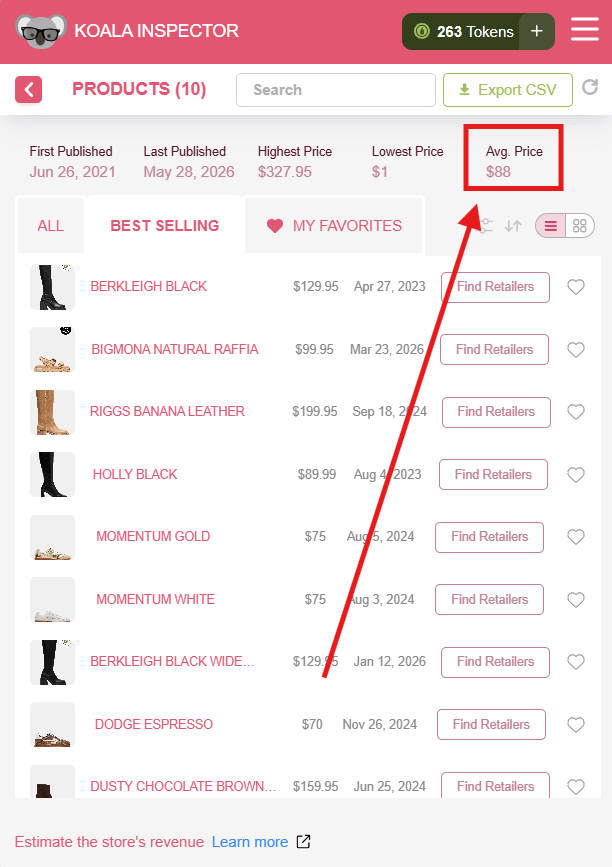612x867 pixels.
Task: Find Retailers for RIGGS BANANA LEATHER
Action: pos(496,412)
